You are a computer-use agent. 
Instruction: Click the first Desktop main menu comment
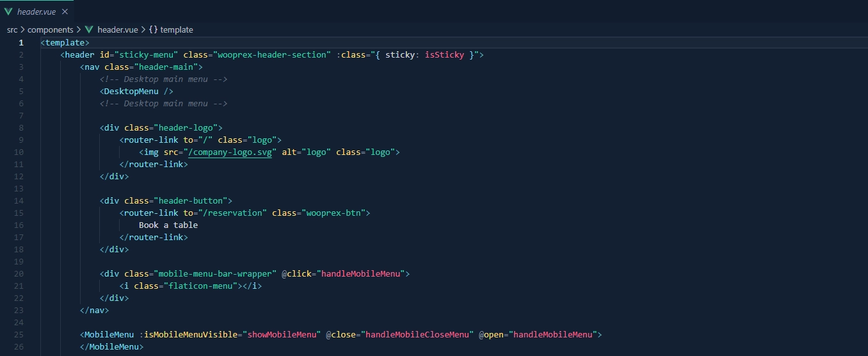164,79
